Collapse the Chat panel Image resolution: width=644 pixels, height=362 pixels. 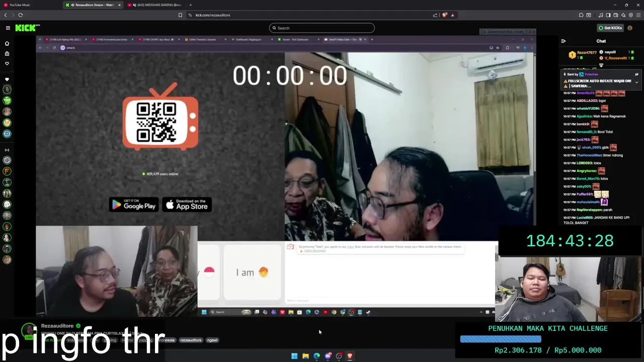coord(563,41)
